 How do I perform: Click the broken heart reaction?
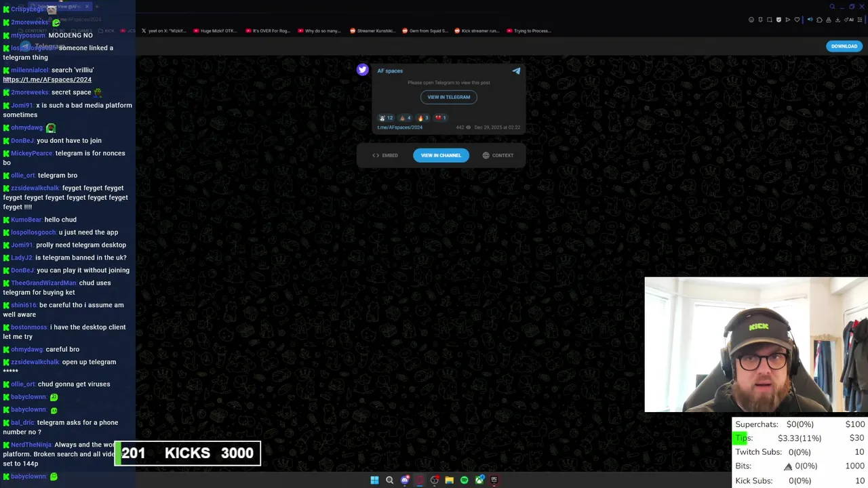440,118
